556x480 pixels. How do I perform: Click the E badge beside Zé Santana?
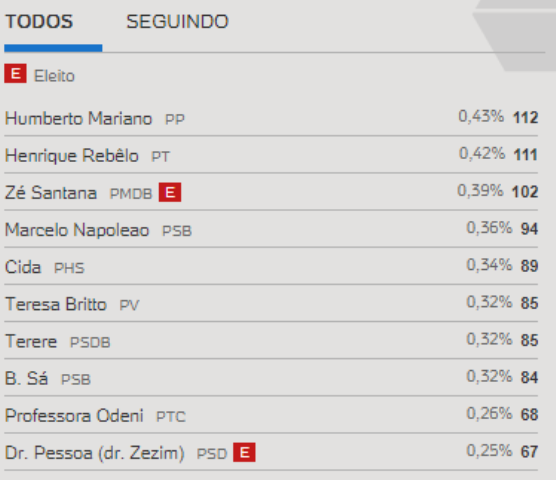(x=170, y=192)
